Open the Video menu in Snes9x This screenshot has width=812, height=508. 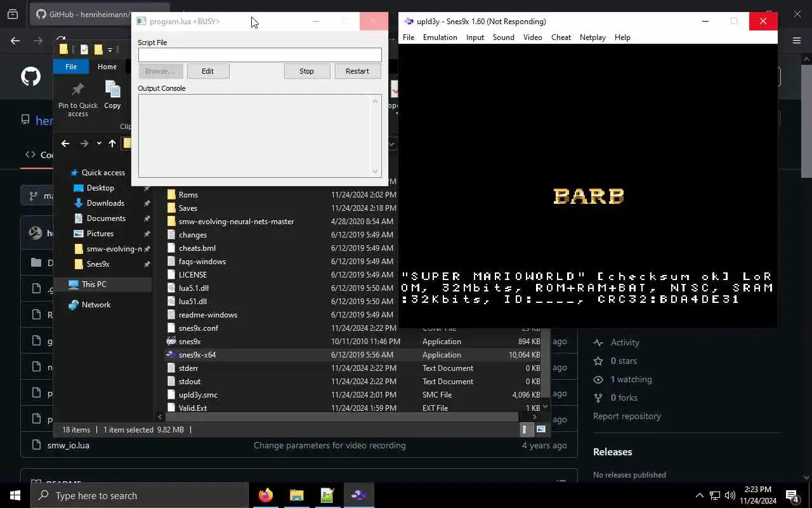[x=533, y=37]
